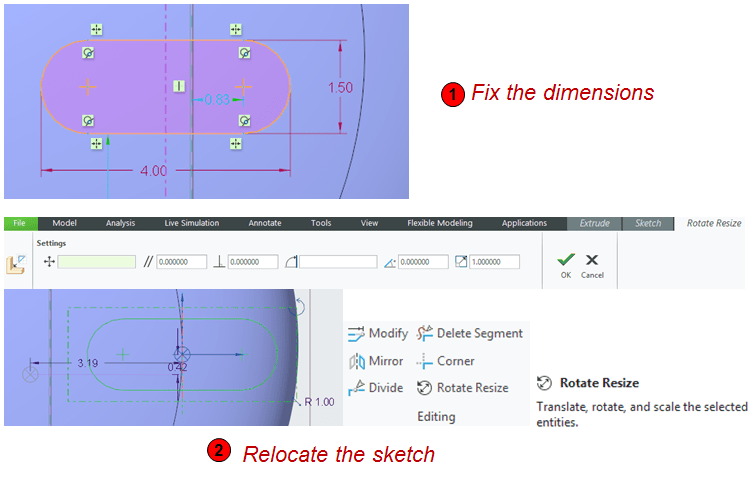Switch to the Model tab
The width and height of the screenshot is (754, 477).
coord(64,223)
